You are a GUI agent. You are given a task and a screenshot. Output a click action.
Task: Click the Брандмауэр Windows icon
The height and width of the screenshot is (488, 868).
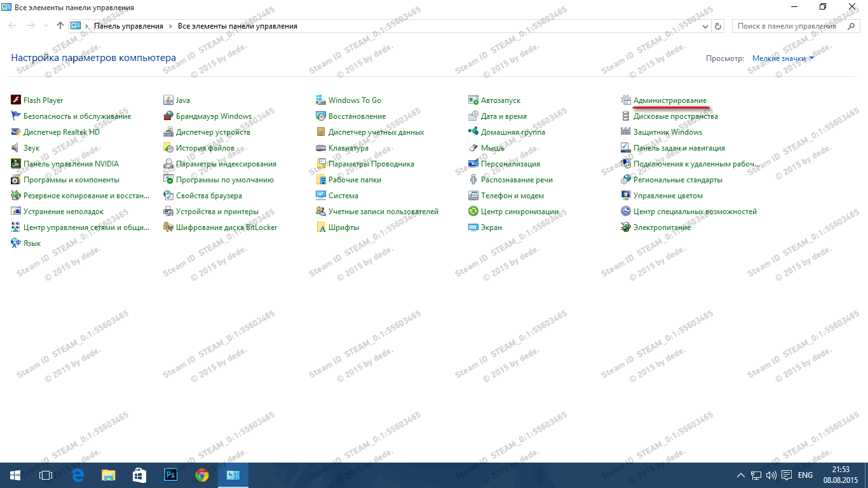168,116
